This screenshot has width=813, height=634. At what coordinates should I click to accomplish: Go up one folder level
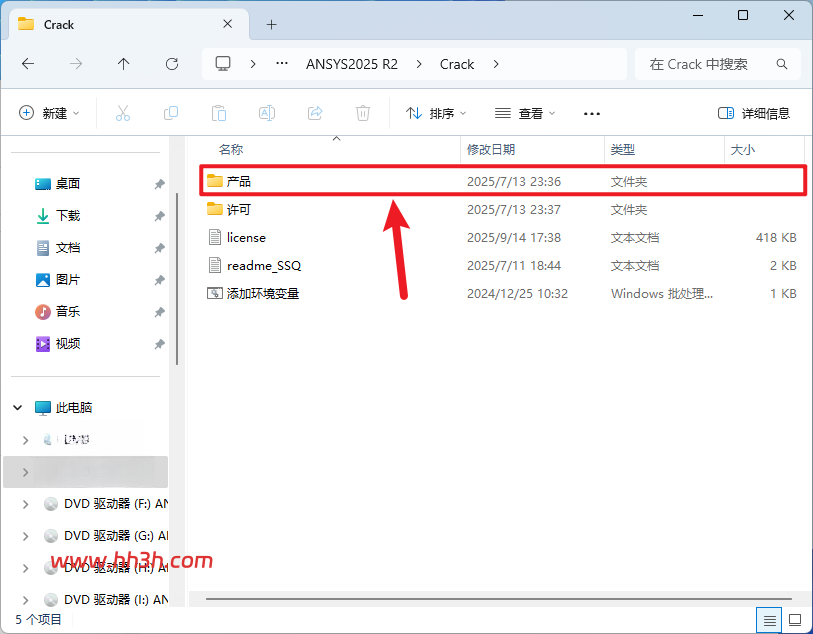click(x=123, y=64)
